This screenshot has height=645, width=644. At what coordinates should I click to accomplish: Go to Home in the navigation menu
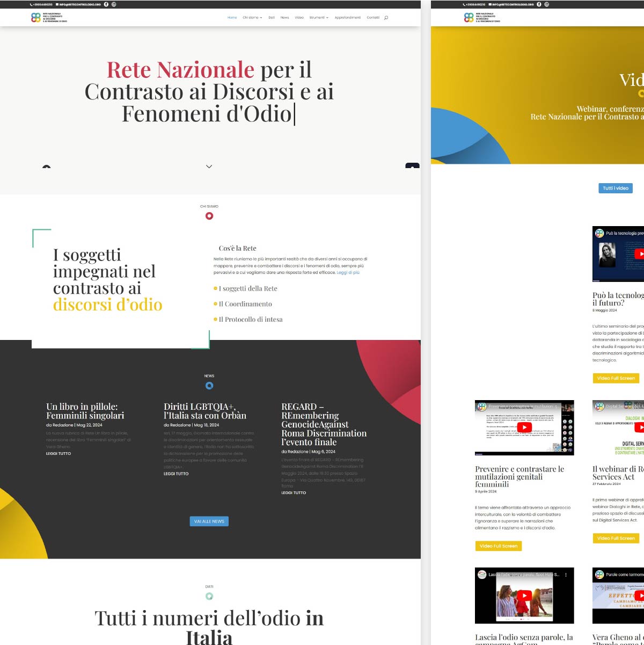pos(232,18)
